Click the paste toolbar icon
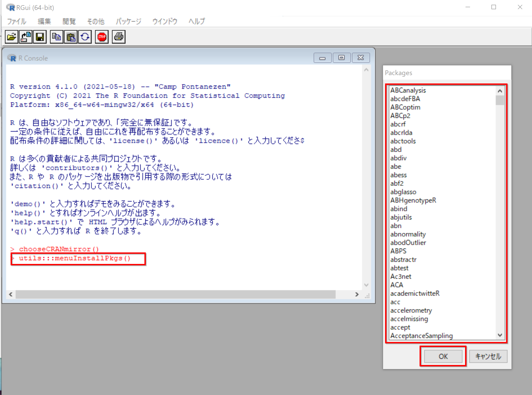532x395 pixels. 71,37
